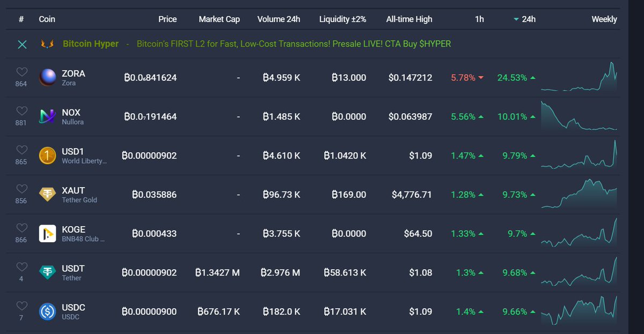Open the ZORA coin page
This screenshot has width=644, height=334.
(x=74, y=73)
